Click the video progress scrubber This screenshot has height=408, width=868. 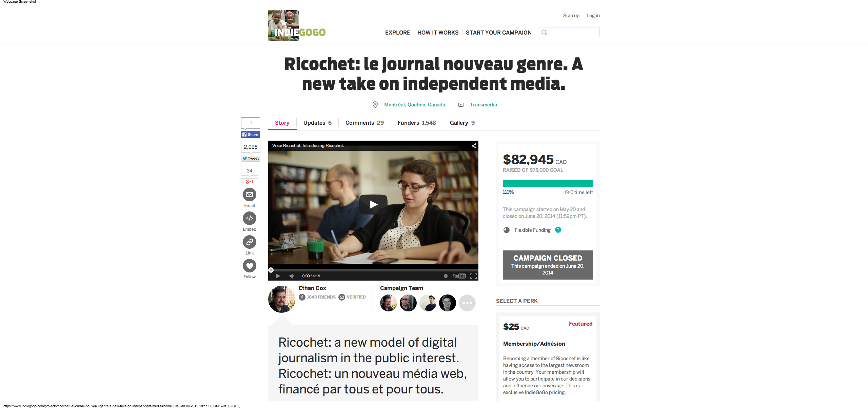[271, 270]
